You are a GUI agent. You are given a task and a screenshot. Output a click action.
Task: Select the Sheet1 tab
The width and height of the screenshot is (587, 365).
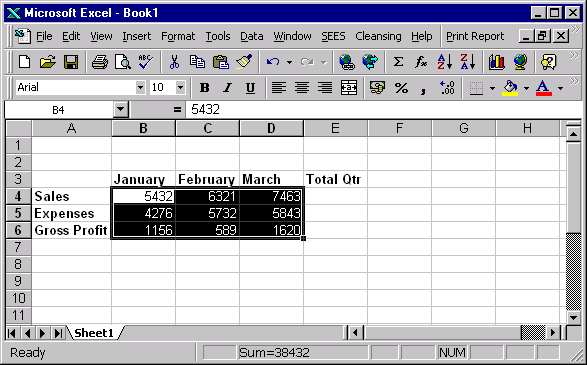[94, 333]
